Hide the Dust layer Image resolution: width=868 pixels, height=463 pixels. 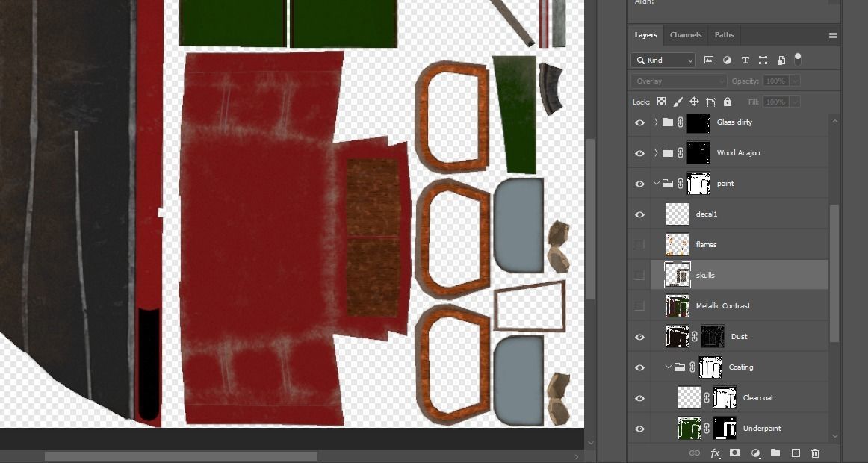tap(640, 336)
